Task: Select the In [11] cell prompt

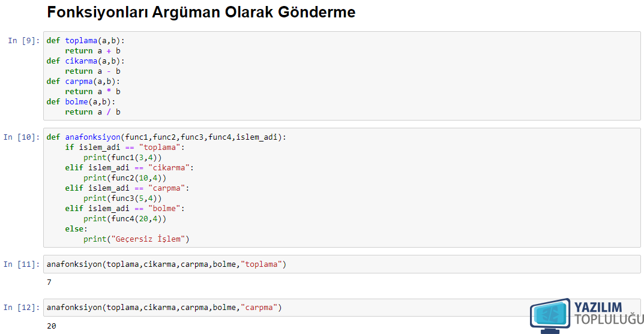Action: pos(22,264)
